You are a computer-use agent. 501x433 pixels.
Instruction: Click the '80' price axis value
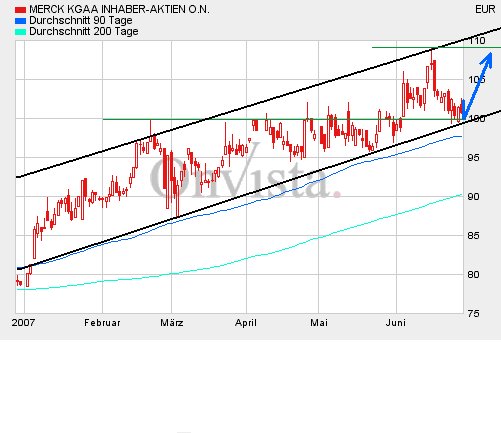(473, 275)
